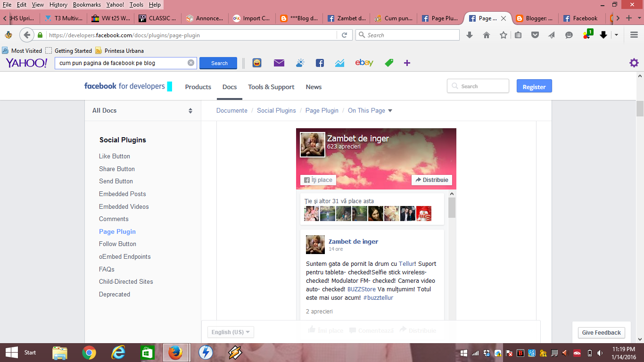Open Facebook icon in Yahoo toolbar
Screen dimensions: 644x362
pos(320,63)
